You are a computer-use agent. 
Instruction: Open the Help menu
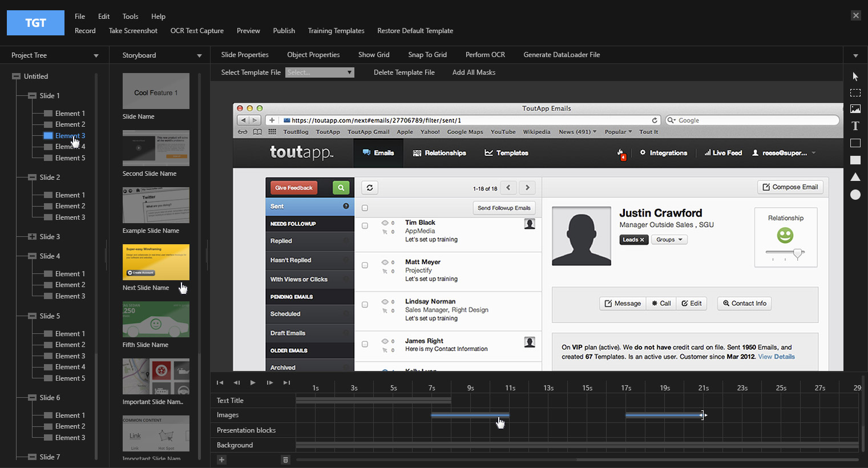click(x=158, y=17)
